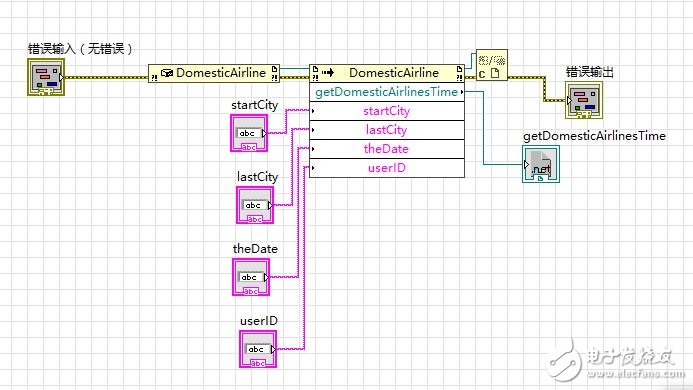The width and height of the screenshot is (693, 390).
Task: Click the userID string control terminal
Action: pyautogui.click(x=258, y=349)
